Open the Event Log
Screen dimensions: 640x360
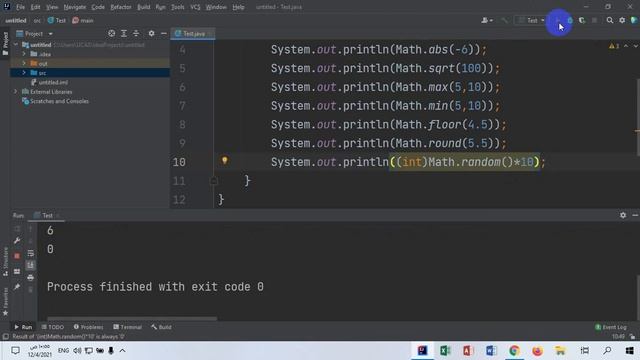tap(611, 327)
